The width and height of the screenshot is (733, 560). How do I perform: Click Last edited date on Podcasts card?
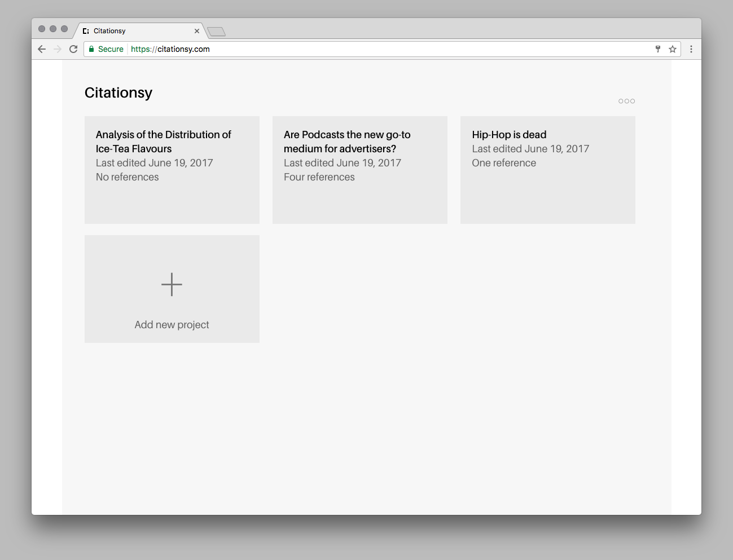[343, 163]
